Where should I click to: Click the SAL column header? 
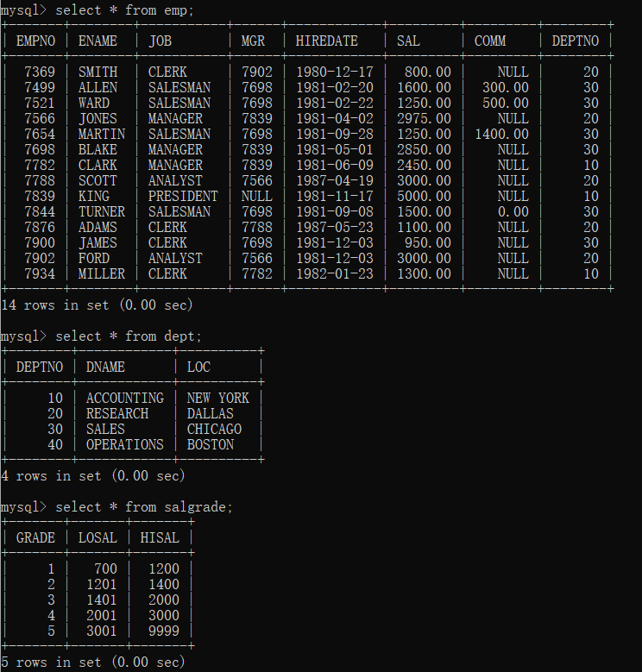(408, 41)
